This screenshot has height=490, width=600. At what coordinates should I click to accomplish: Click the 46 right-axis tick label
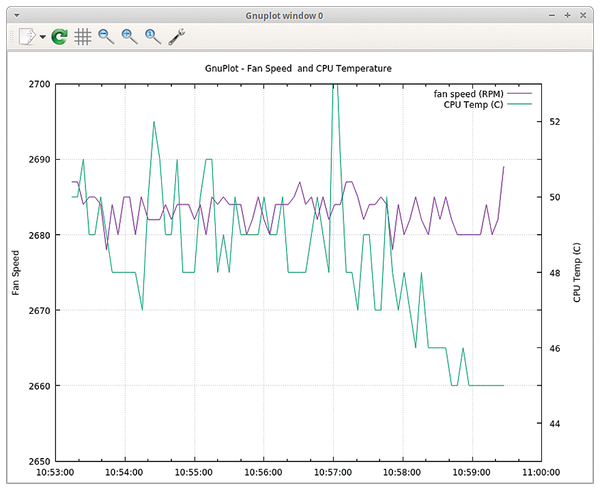pyautogui.click(x=554, y=348)
